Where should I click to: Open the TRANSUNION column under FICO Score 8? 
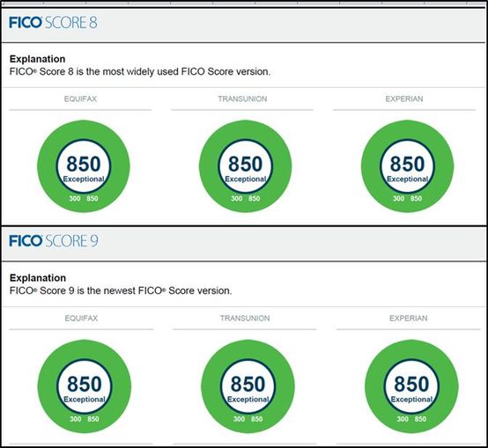(x=242, y=99)
